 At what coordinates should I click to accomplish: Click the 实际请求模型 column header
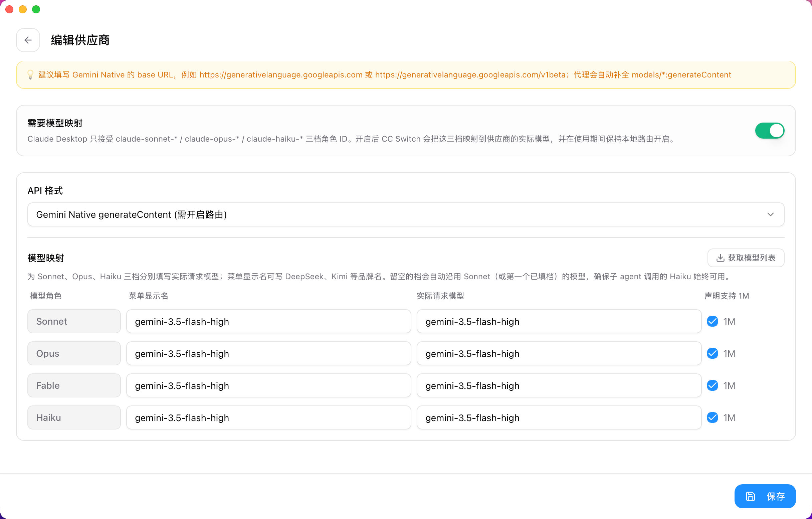[x=440, y=296]
